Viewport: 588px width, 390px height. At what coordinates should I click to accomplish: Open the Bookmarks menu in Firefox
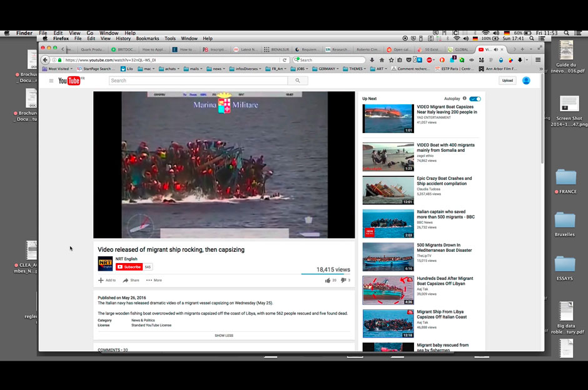(148, 39)
